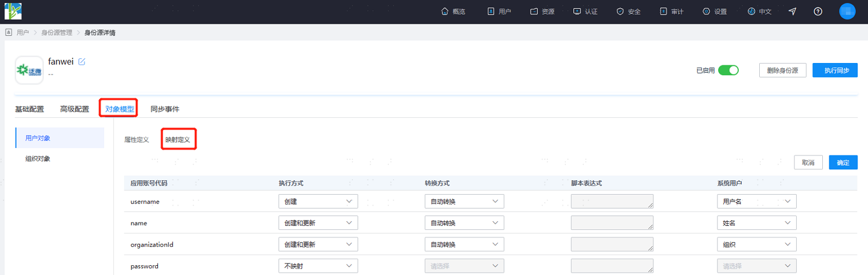Click the organizationId script expression field

click(x=612, y=244)
